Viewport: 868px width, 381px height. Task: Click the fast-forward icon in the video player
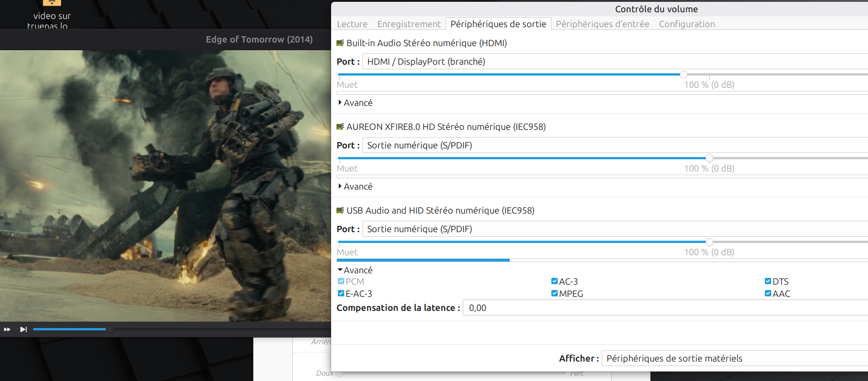(7, 329)
